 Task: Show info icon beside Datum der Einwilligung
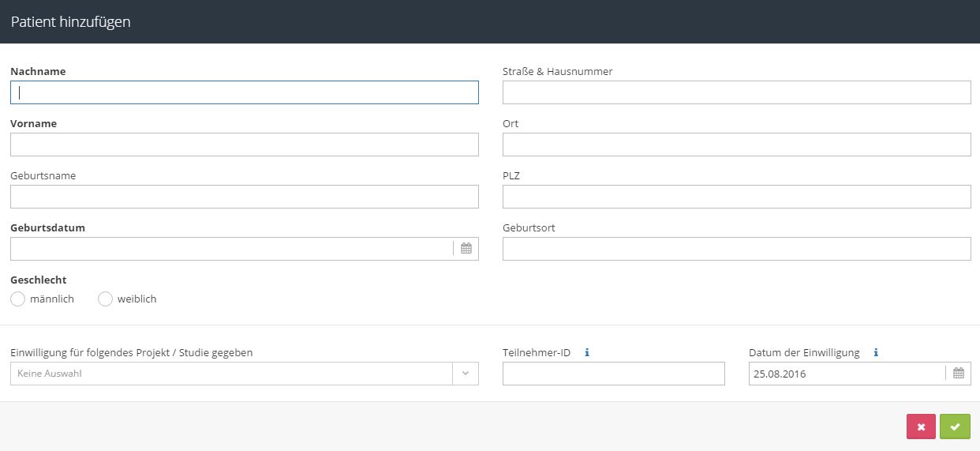(x=877, y=352)
